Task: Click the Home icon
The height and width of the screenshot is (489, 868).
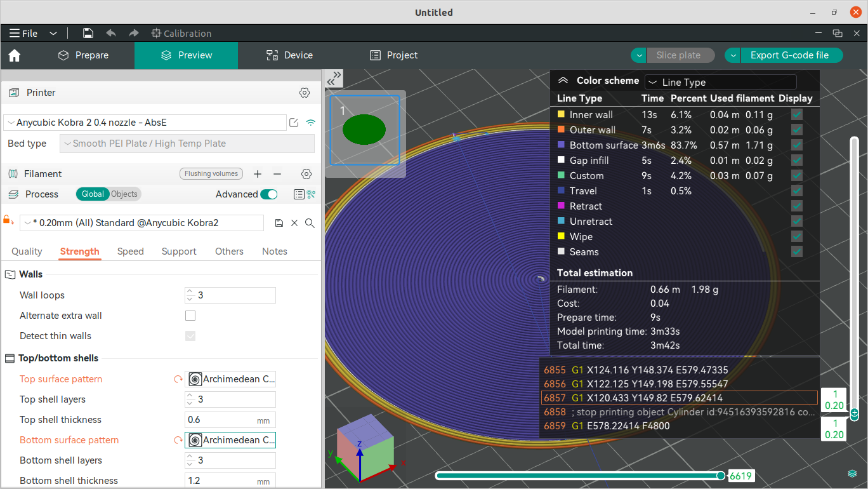Action: point(15,56)
